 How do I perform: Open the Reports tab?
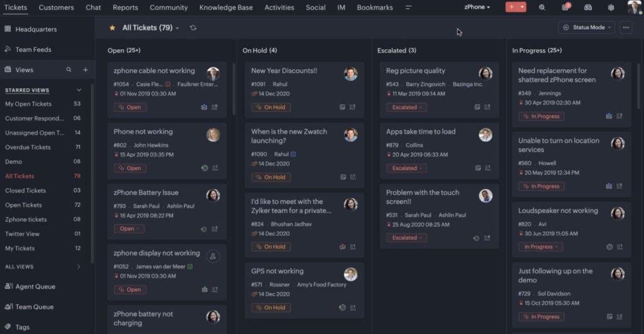tap(125, 8)
